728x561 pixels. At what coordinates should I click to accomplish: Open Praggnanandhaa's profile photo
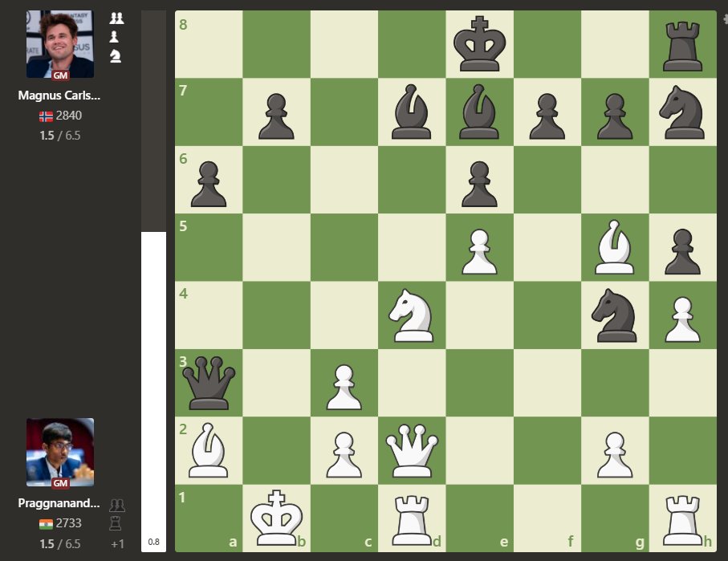pyautogui.click(x=60, y=453)
